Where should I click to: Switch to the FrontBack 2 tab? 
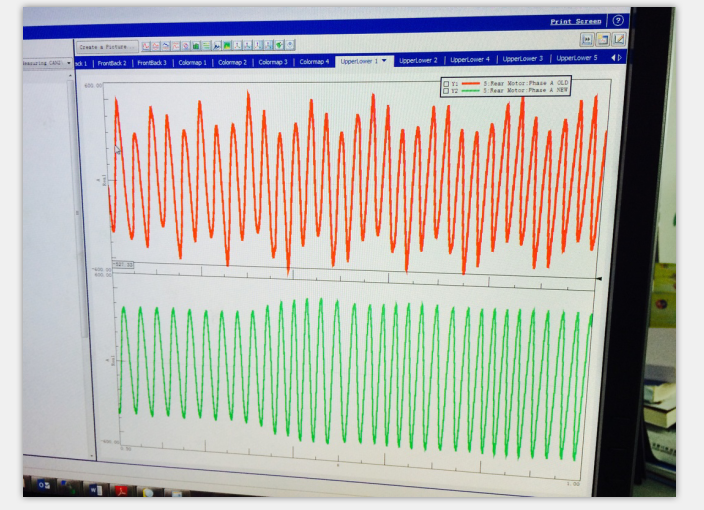112,63
